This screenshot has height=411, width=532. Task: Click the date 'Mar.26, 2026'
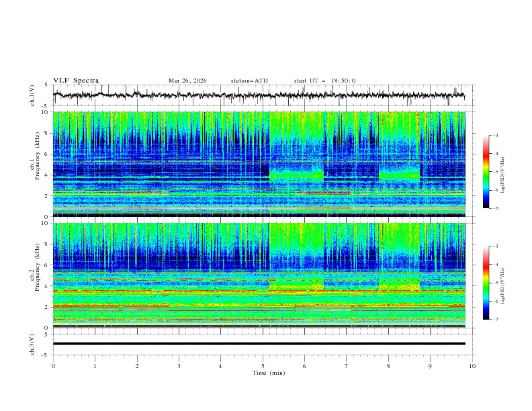[x=187, y=81]
